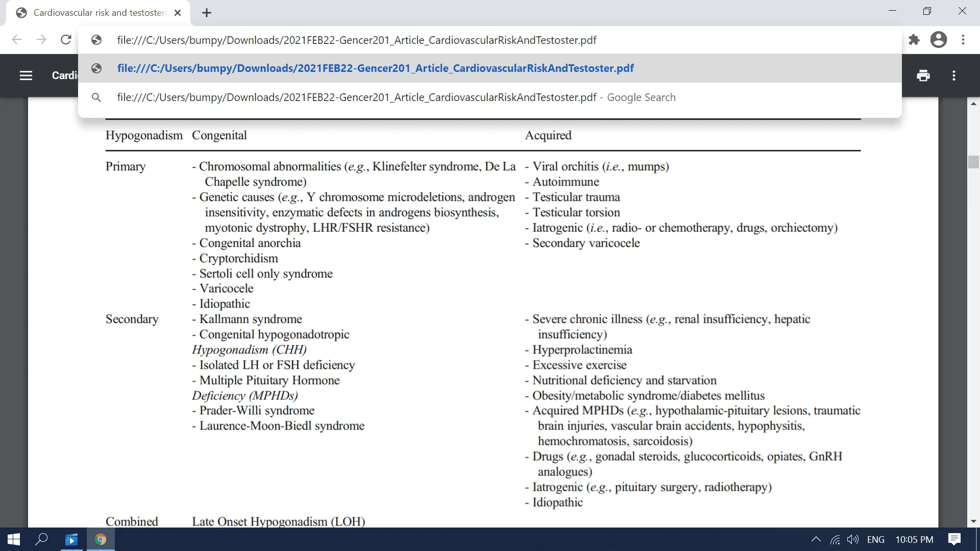
Task: Click the browser refresh icon
Action: (65, 40)
